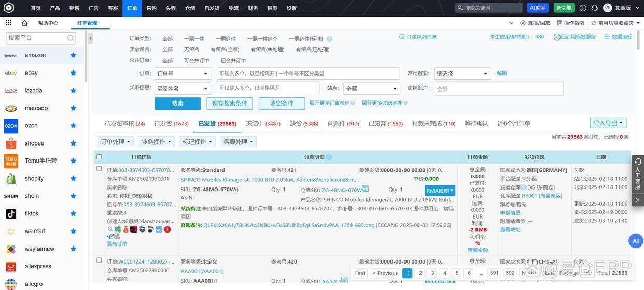The image size is (644, 290).
Task: Copy warehouse SKU ZG-48MO-670W icon
Action: coord(365,189)
